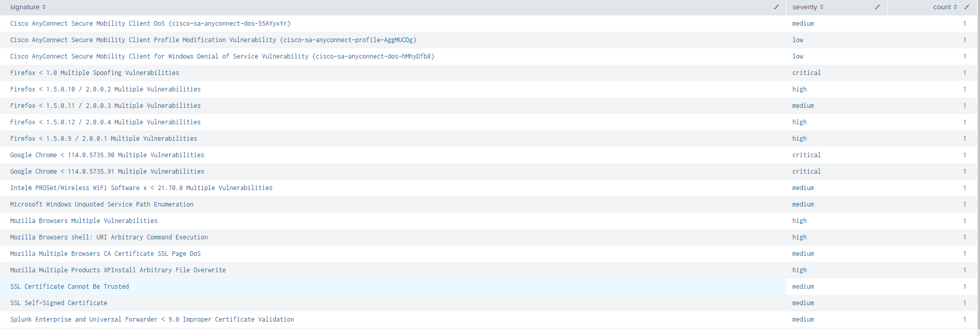This screenshot has height=336, width=980.
Task: Select SSL Certificate Cannot Be Trusted signature
Action: pyautogui.click(x=69, y=287)
